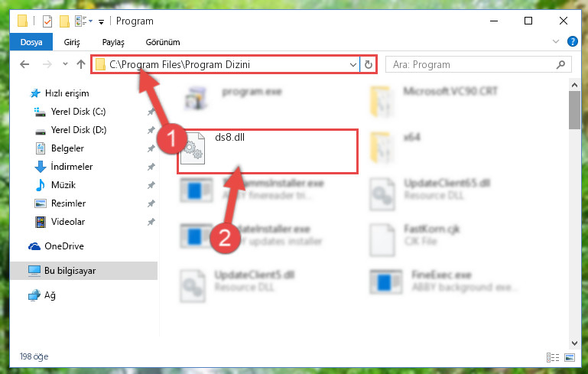This screenshot has width=588, height=374.
Task: Click the Up one level arrow
Action: (x=81, y=64)
